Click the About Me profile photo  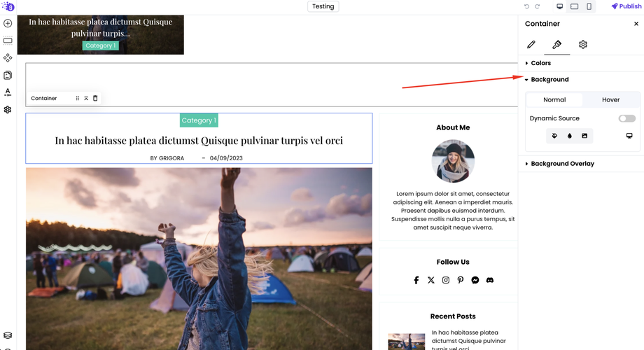(x=453, y=161)
